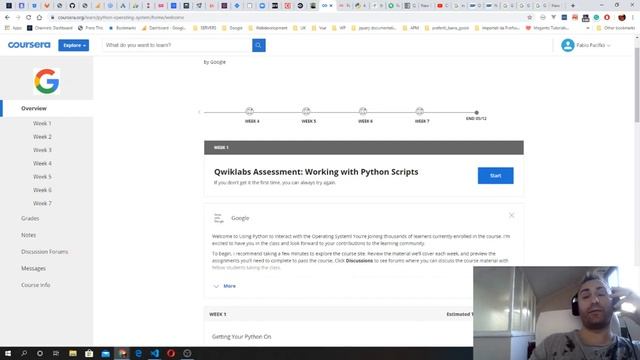Open the Windows Start menu
The width and height of the screenshot is (640, 360).
point(8,353)
